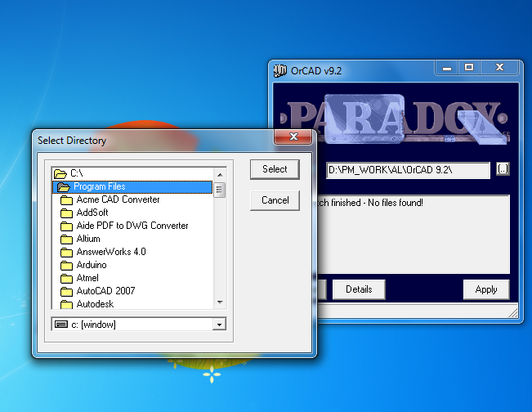Click the Aide PDF to DWG Converter folder icon
Viewport: 532px width, 412px height.
point(66,226)
